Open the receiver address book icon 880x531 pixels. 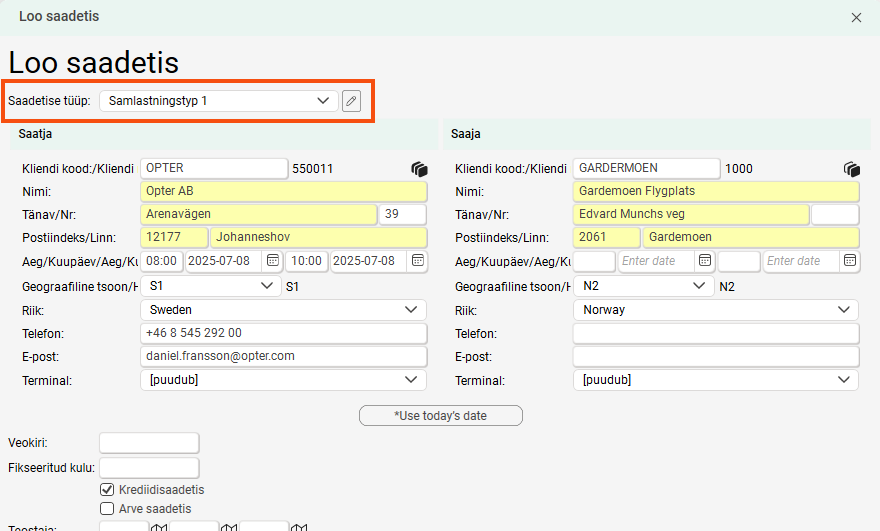click(852, 169)
